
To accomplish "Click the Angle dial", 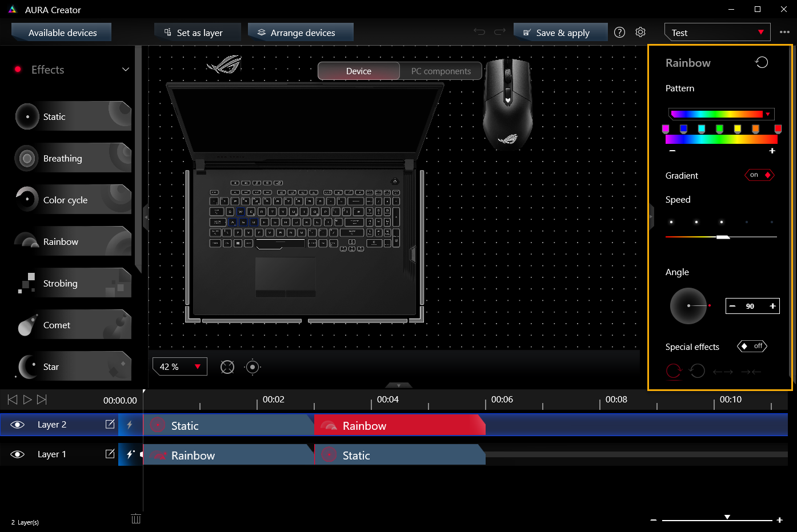I will coord(689,306).
